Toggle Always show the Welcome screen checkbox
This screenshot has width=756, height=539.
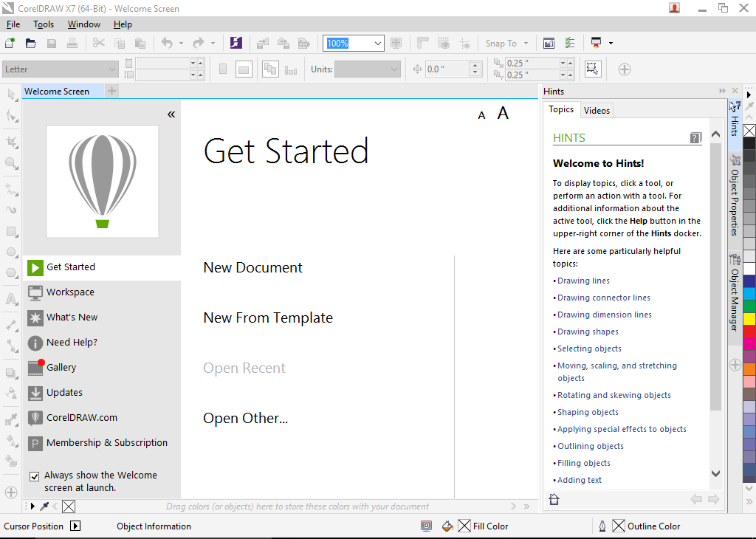(x=34, y=476)
